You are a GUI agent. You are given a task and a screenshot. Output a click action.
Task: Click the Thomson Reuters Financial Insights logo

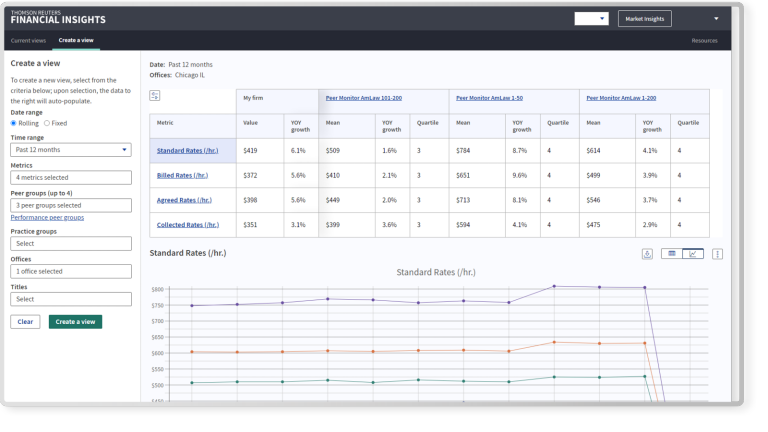click(57, 17)
